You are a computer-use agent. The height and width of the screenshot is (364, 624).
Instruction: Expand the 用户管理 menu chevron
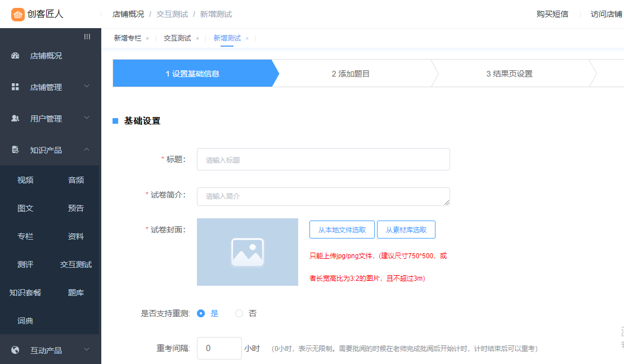coord(87,118)
